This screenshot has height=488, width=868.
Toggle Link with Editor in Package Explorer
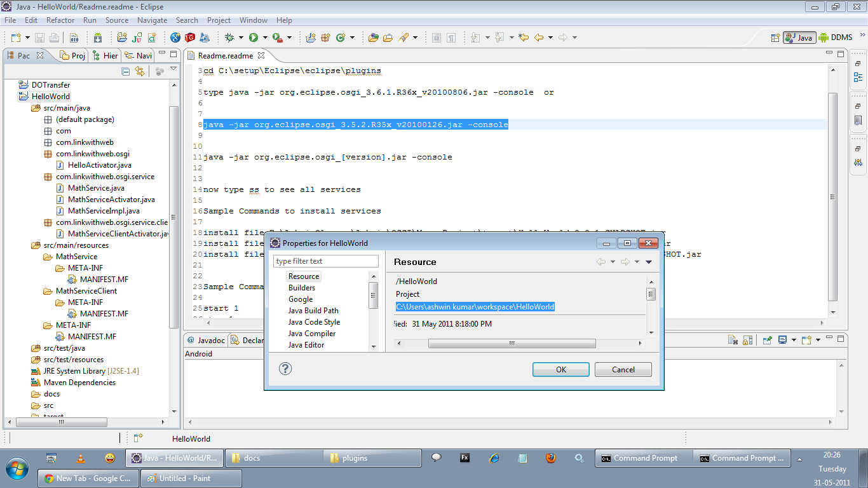point(140,71)
